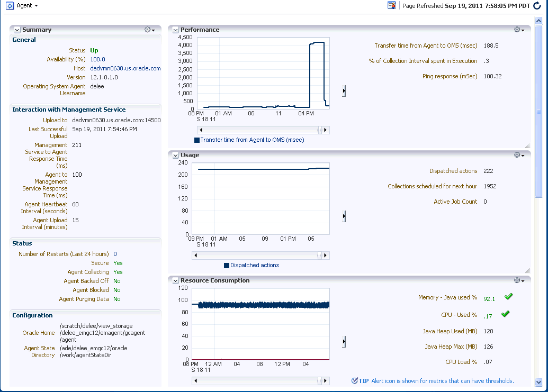Click the Performance chart splitter arrow
This screenshot has height=392, width=548.
[x=344, y=91]
